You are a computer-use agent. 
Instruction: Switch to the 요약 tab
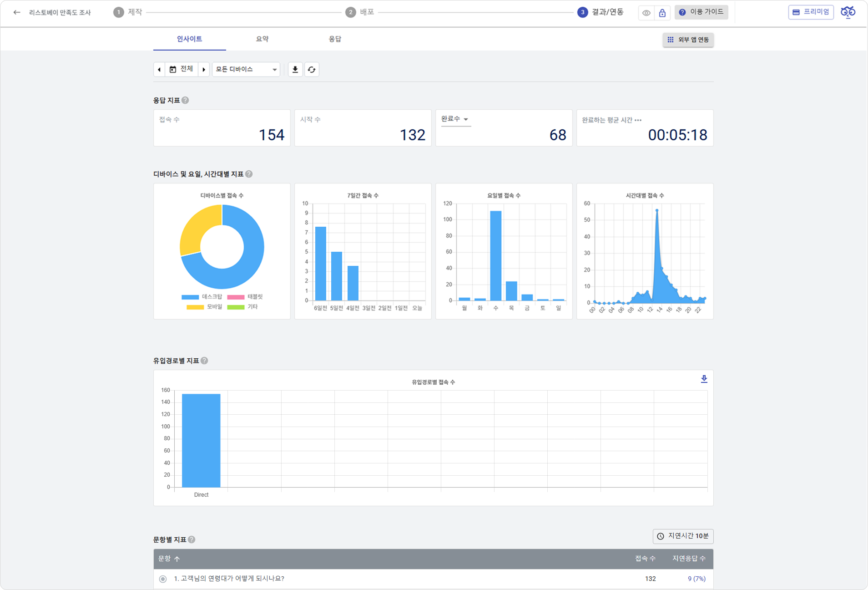point(262,39)
